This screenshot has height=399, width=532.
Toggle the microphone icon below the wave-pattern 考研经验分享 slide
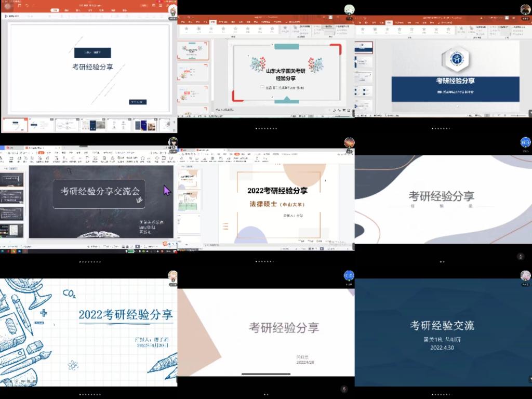tap(521, 256)
